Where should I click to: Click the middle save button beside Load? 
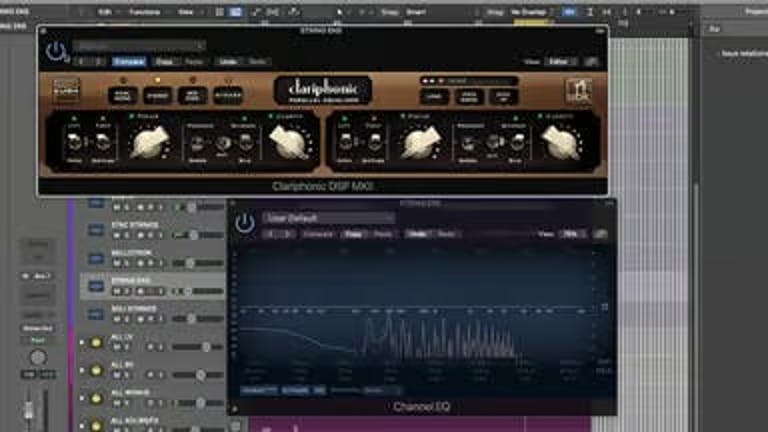(x=469, y=97)
